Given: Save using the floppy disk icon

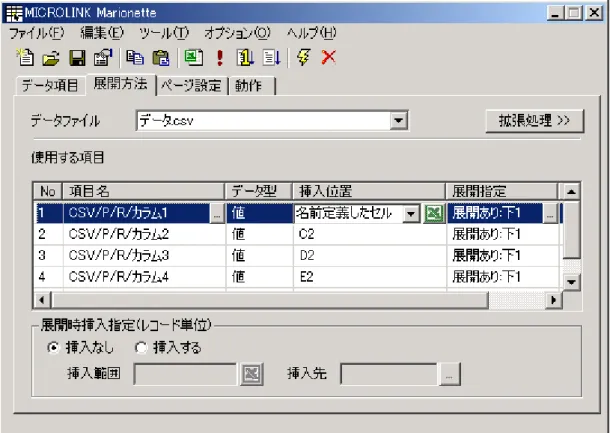Looking at the screenshot, I should 77,58.
